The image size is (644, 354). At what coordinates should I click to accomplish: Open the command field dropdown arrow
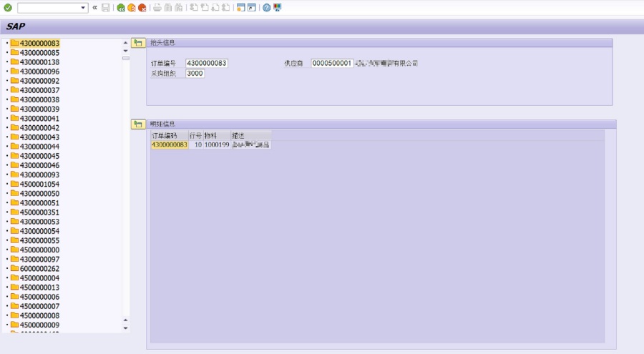tap(84, 8)
